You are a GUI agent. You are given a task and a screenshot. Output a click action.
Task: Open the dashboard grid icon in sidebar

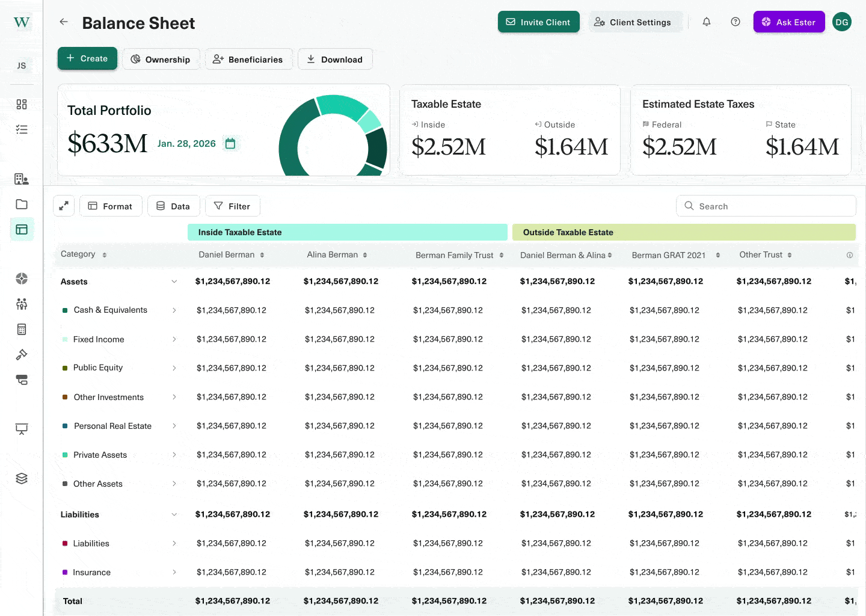pyautogui.click(x=22, y=105)
